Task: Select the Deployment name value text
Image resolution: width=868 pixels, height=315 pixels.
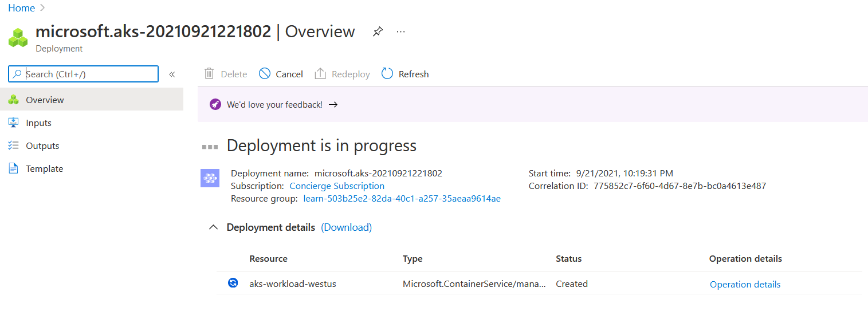Action: tap(378, 173)
